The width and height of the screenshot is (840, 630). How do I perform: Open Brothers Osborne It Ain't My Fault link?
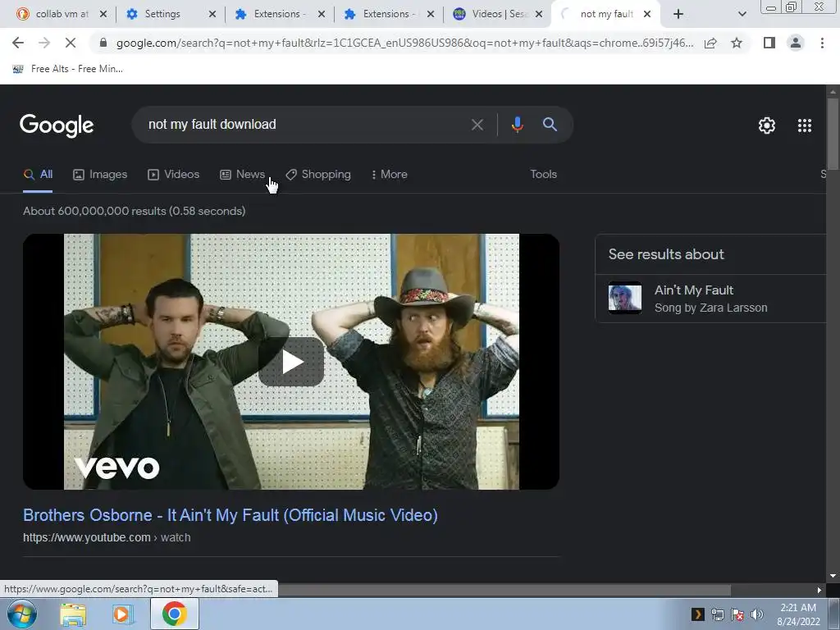tap(231, 515)
